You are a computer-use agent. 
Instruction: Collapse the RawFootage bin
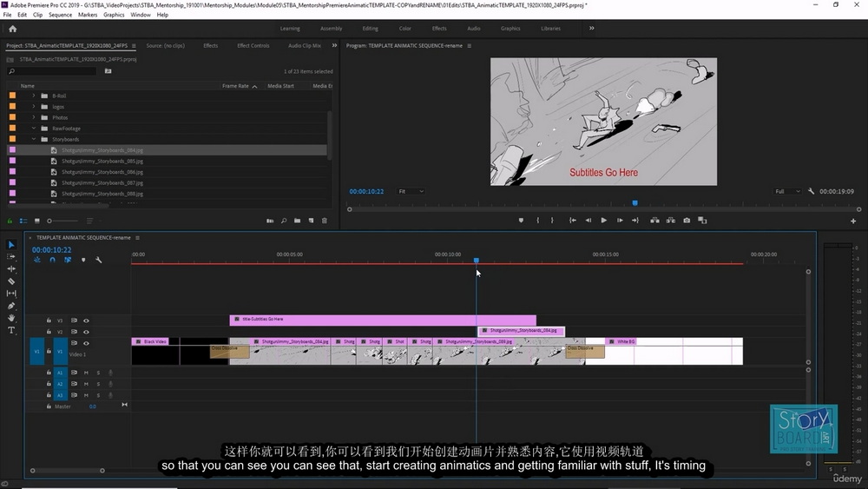pyautogui.click(x=34, y=129)
